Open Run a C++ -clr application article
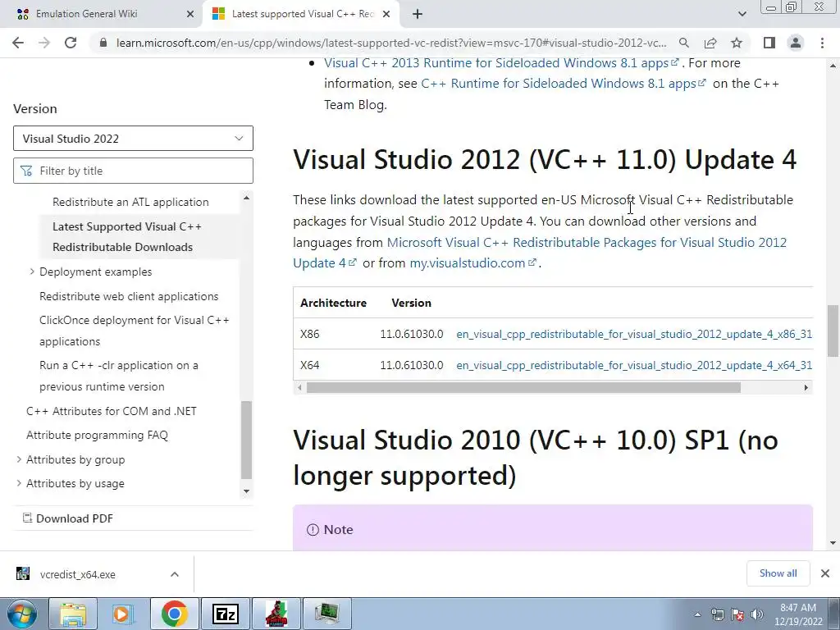Image resolution: width=840 pixels, height=630 pixels. (119, 376)
